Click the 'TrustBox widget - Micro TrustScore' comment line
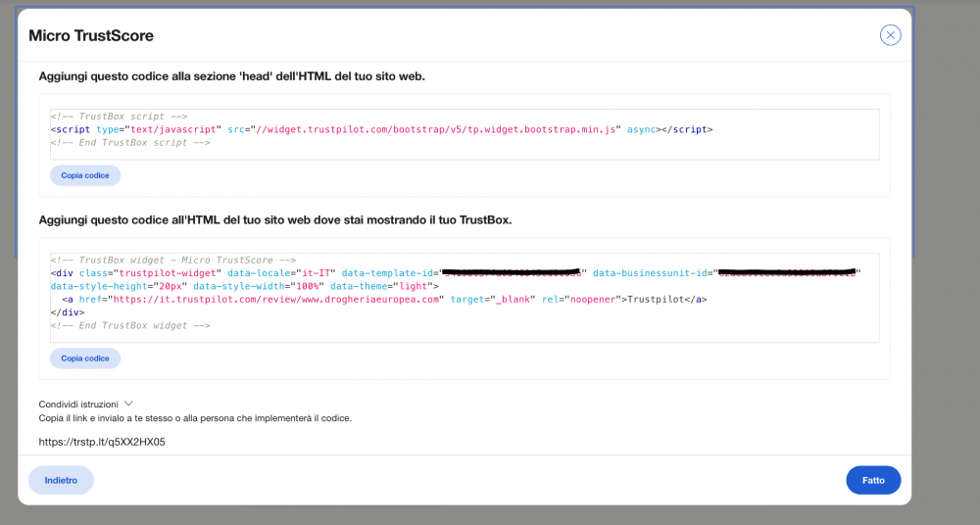Viewport: 980px width, 525px height. (x=173, y=260)
